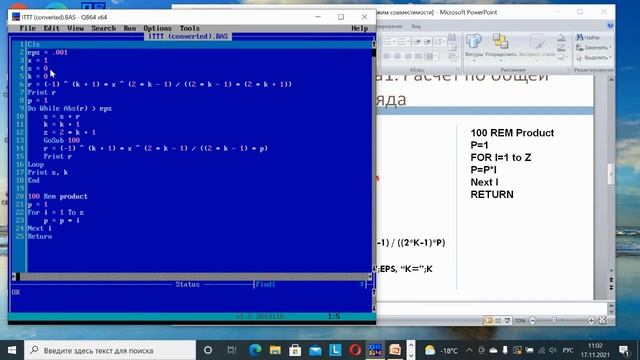This screenshot has width=640, height=360.
Task: Click the PowerPoint vertical scrollbar thumb
Action: [x=611, y=174]
